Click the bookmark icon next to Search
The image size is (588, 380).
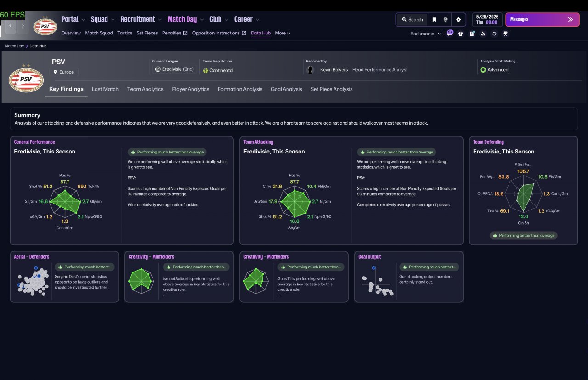[434, 20]
